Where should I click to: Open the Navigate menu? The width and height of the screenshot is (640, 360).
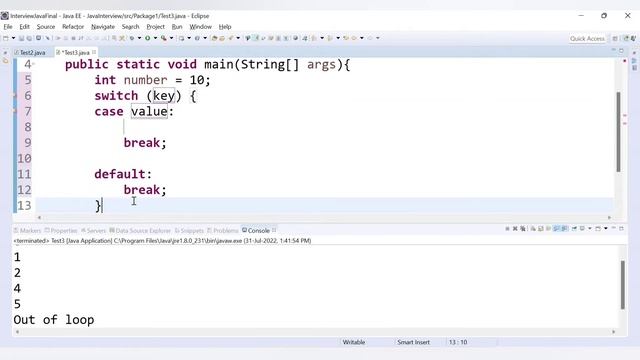103,27
